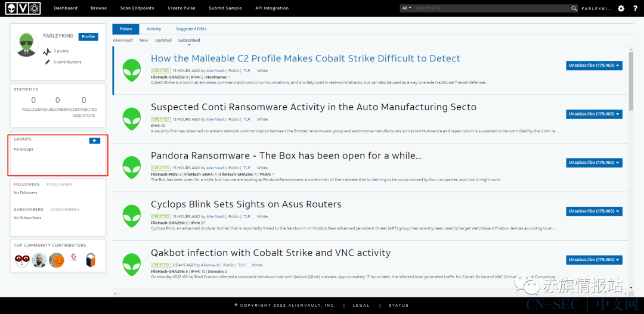The height and width of the screenshot is (314, 644).
Task: Click FARLEYKING username in top bar
Action: point(597,8)
